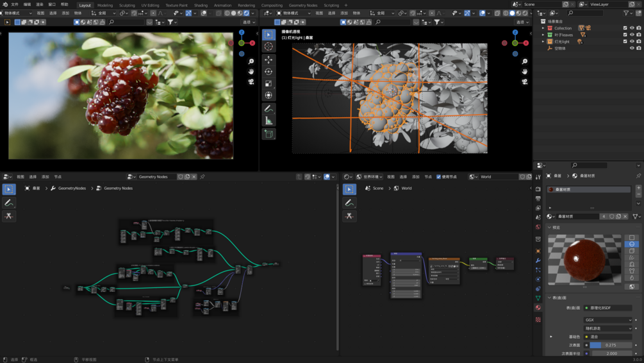The height and width of the screenshot is (363, 644).
Task: Select the Cursor tool in right viewport
Action: pos(268,46)
